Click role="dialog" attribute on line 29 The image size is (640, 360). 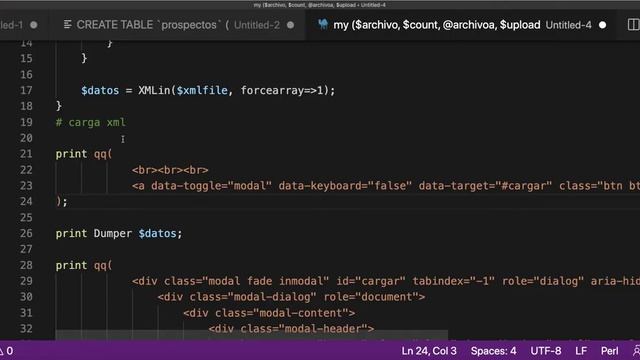pos(543,281)
